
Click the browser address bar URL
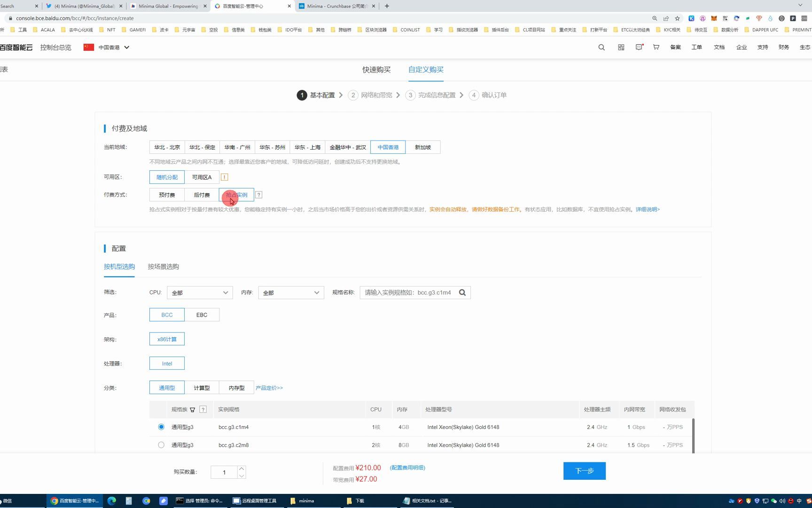click(x=75, y=18)
